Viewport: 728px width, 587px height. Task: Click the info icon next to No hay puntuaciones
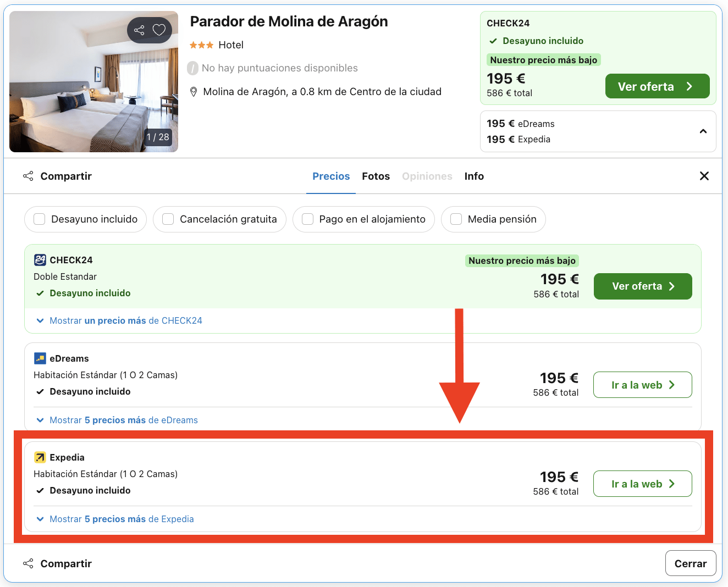click(192, 68)
